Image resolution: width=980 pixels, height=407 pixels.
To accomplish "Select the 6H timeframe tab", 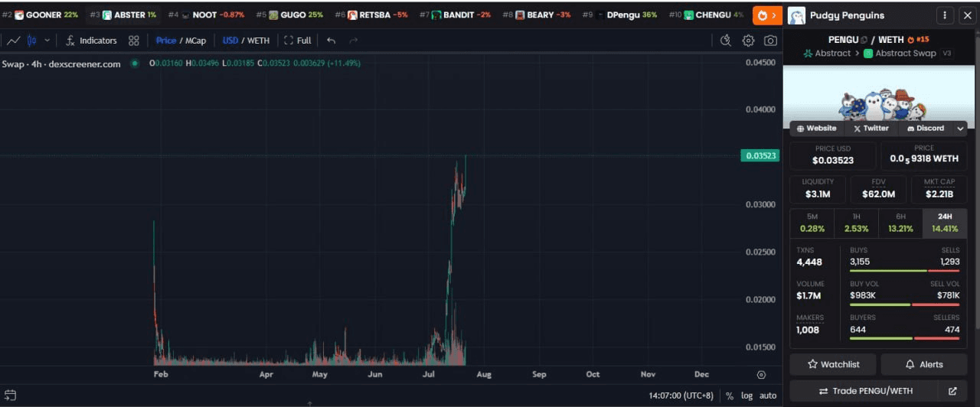I will tap(900, 223).
